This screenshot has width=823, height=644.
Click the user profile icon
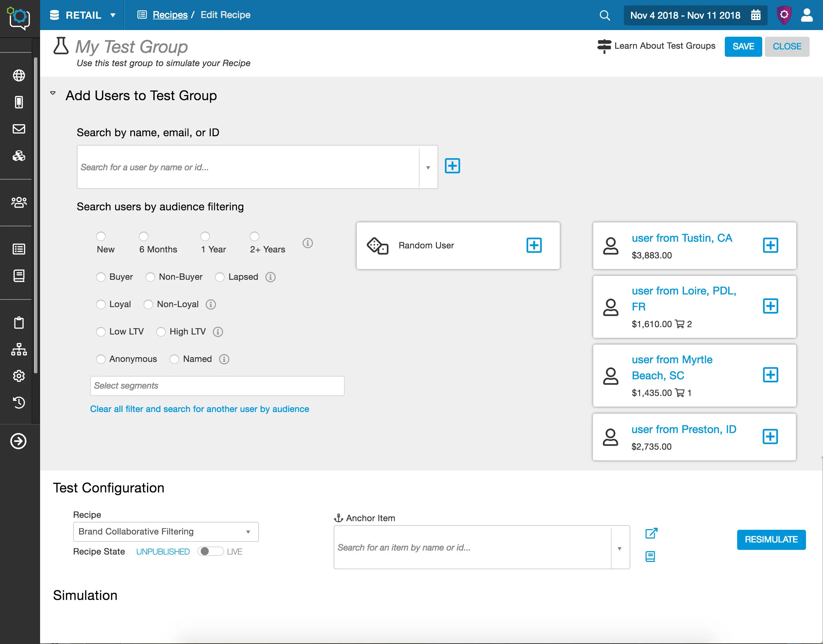tap(806, 15)
